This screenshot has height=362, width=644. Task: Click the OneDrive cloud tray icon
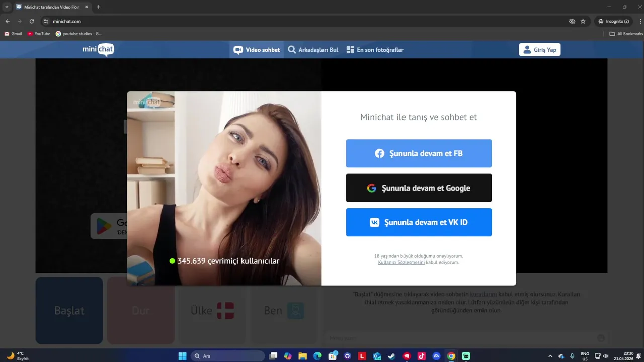[561, 356]
